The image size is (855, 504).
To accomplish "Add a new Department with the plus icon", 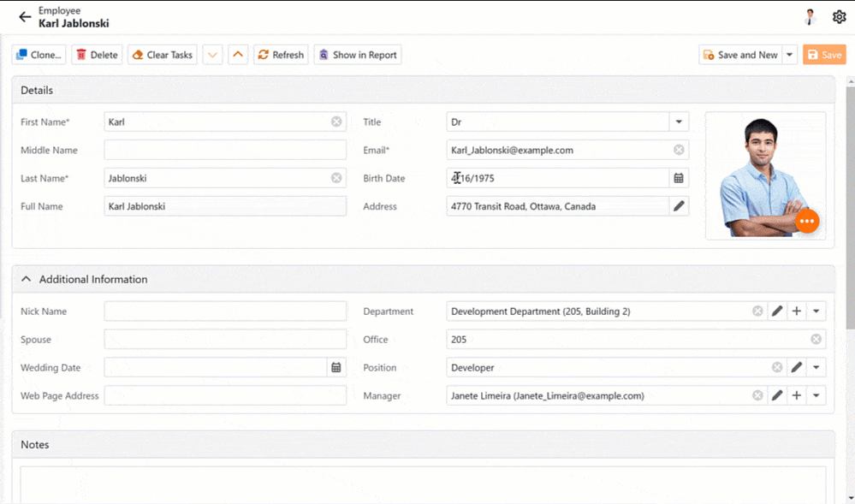I will 796,311.
